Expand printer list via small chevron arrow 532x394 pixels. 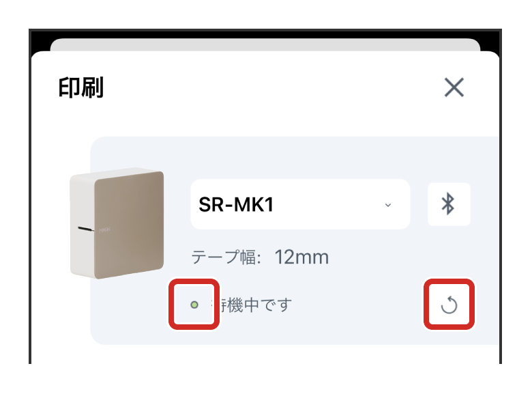[388, 205]
